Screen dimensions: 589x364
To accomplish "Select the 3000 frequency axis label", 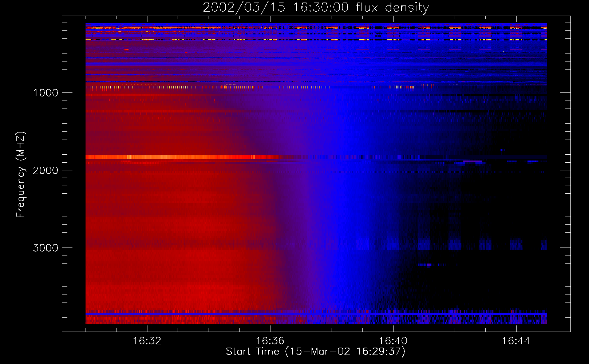I will (x=46, y=248).
